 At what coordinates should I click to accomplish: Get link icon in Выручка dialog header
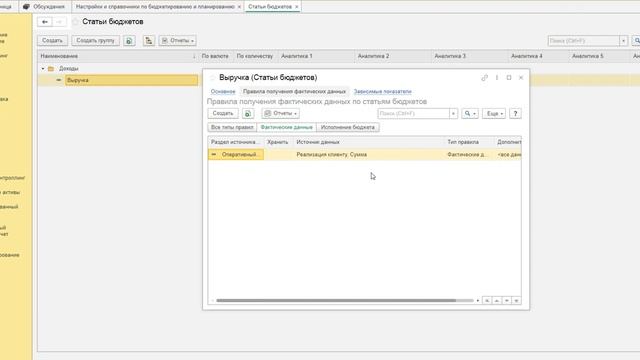[x=484, y=78]
